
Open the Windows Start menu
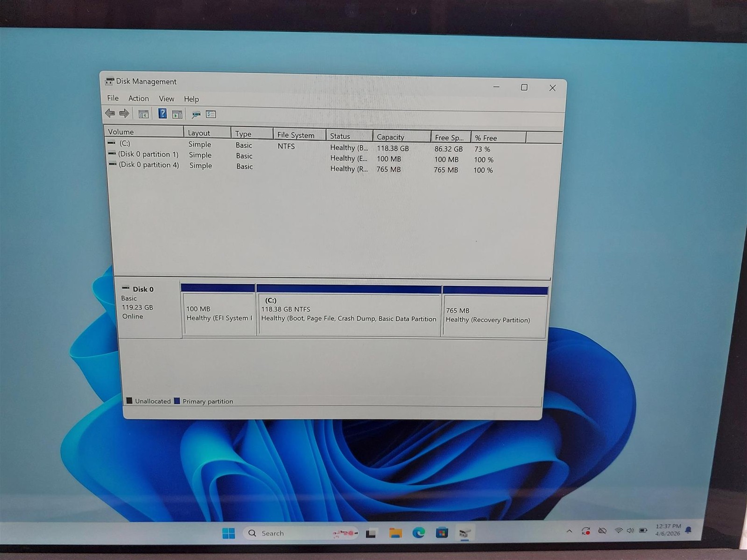[229, 533]
